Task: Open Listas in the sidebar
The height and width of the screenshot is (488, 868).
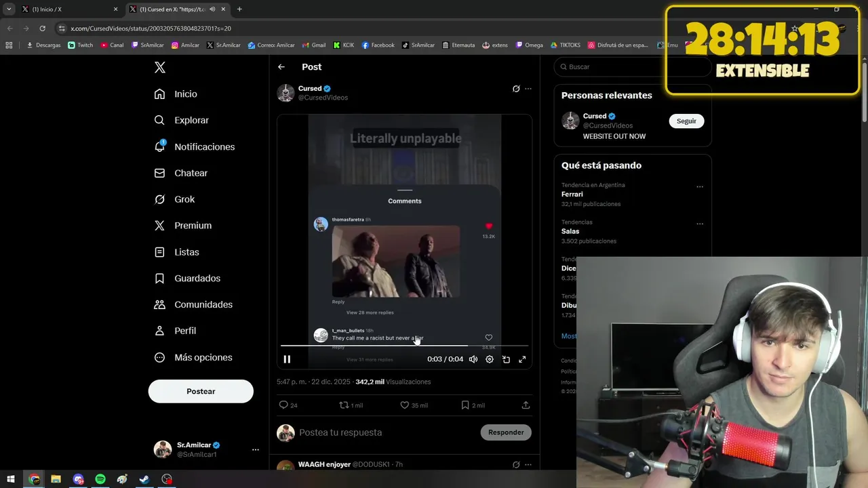Action: (177, 252)
